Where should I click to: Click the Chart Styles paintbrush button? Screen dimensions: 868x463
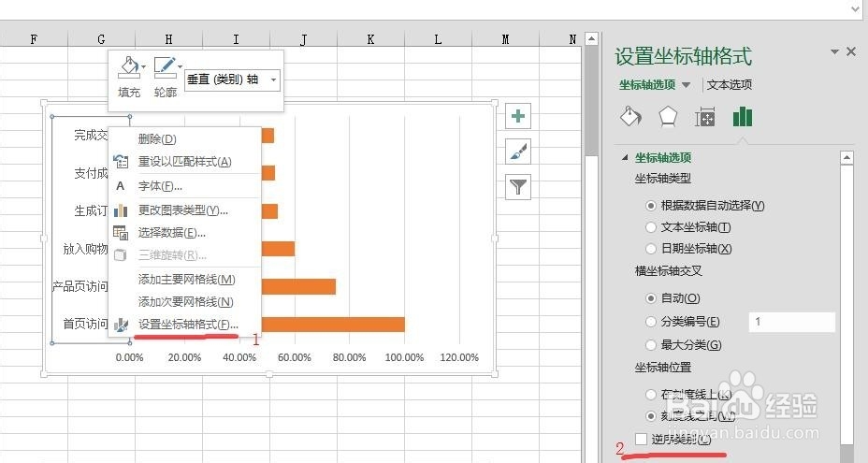(518, 152)
